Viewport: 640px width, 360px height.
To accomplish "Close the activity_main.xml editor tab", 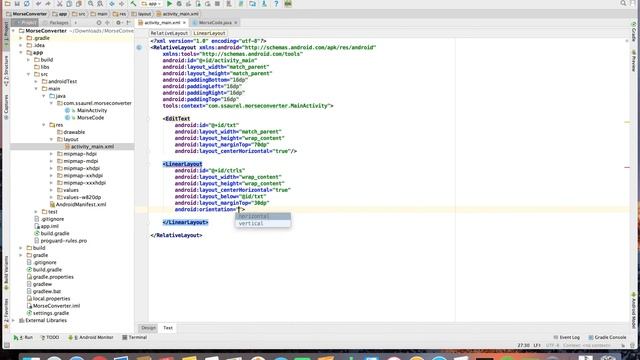I will click(x=184, y=23).
